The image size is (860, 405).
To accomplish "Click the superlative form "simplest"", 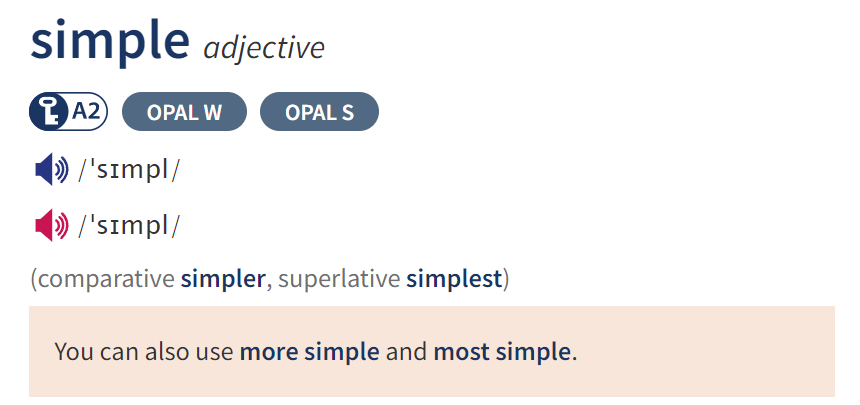I will (x=454, y=279).
